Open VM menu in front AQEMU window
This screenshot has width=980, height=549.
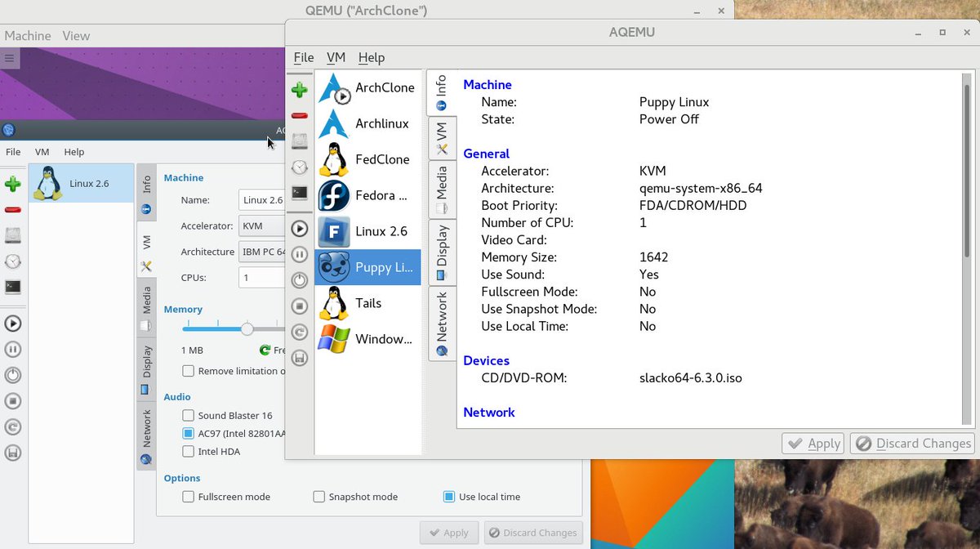(336, 57)
